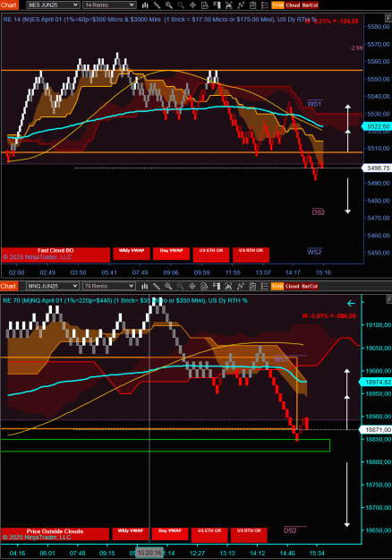
Task: Open the Strategies icon in the MES chart toolbar
Action: pos(241,5)
